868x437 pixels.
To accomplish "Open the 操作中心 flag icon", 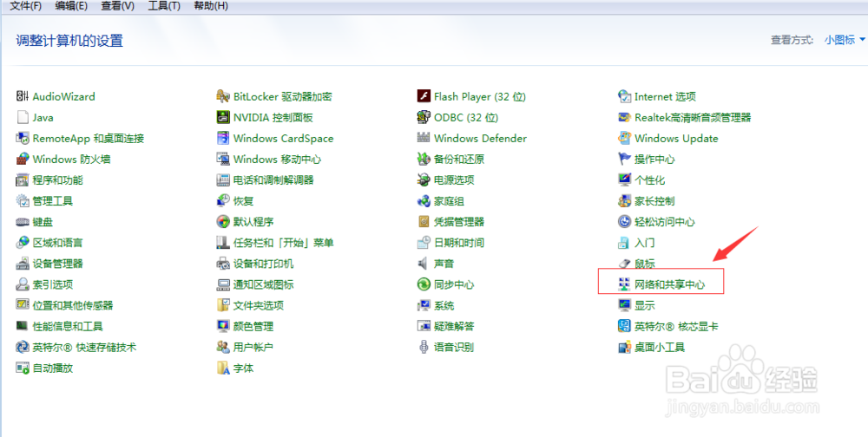I will click(624, 160).
